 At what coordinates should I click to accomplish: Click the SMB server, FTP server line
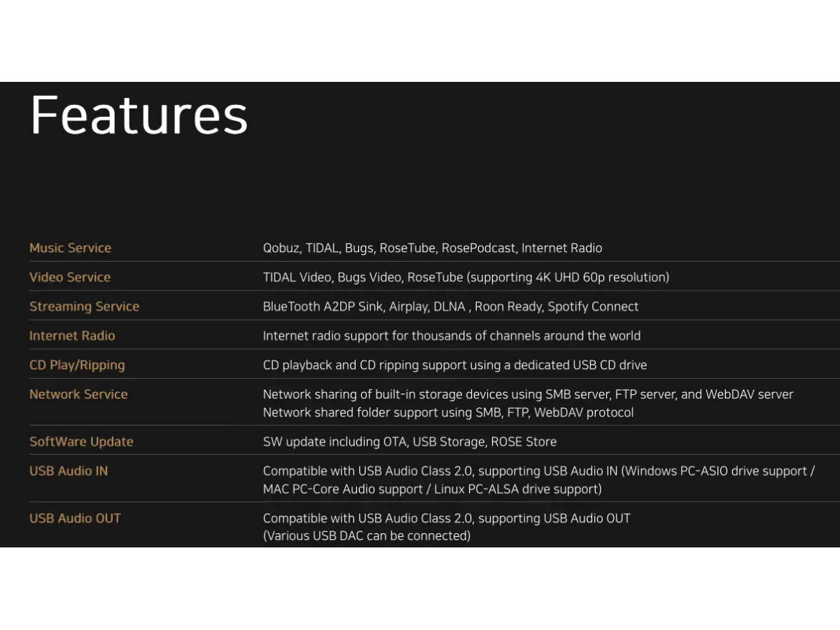(528, 395)
